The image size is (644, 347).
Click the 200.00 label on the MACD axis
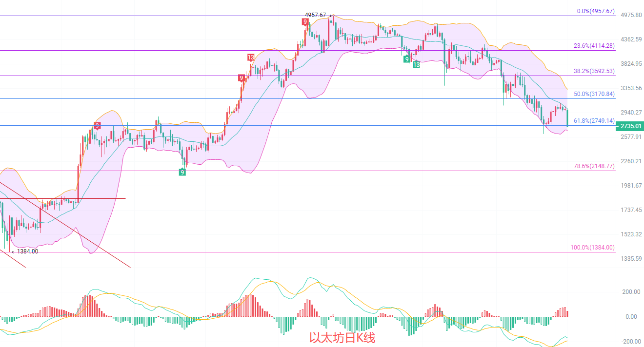(629, 292)
